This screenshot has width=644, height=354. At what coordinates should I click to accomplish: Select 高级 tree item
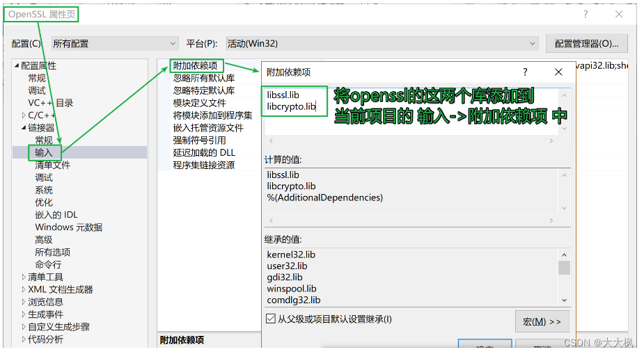tap(44, 239)
